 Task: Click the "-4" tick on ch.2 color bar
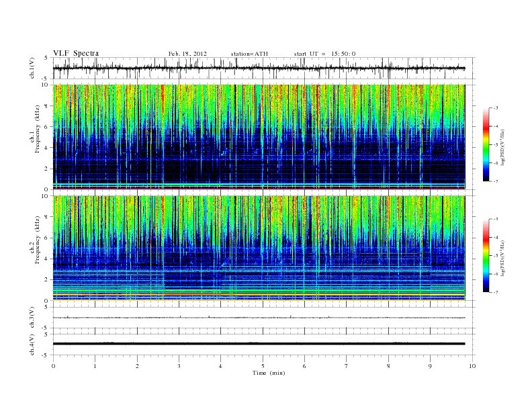tap(496, 237)
